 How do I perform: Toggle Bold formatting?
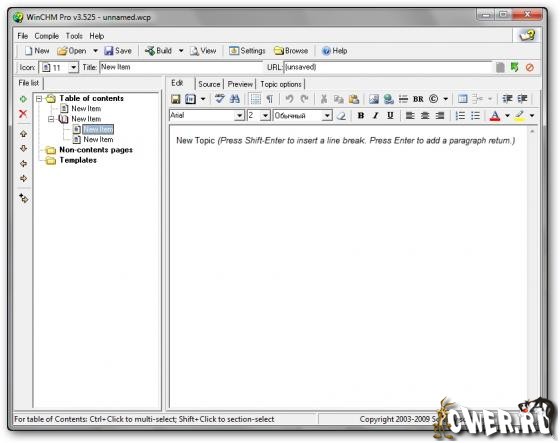[361, 115]
